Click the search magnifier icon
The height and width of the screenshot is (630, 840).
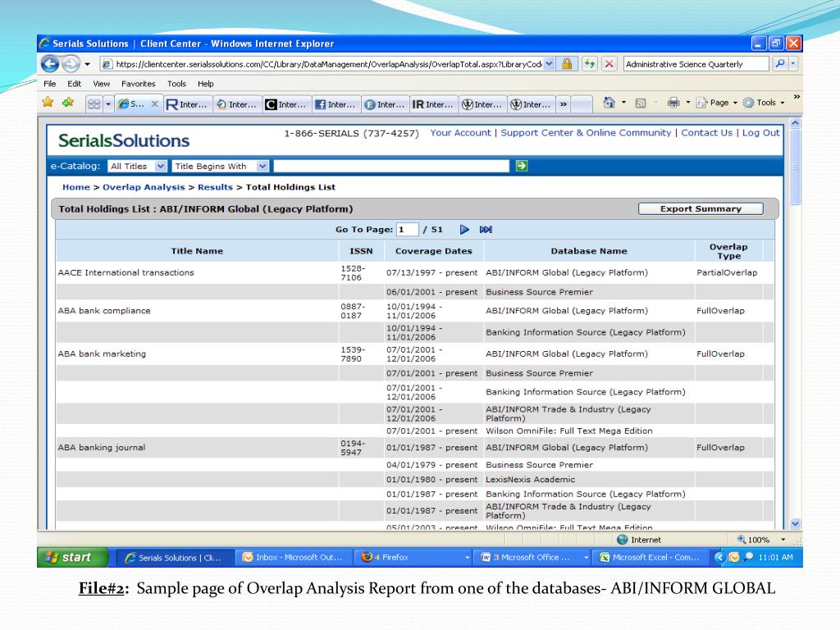click(780, 64)
